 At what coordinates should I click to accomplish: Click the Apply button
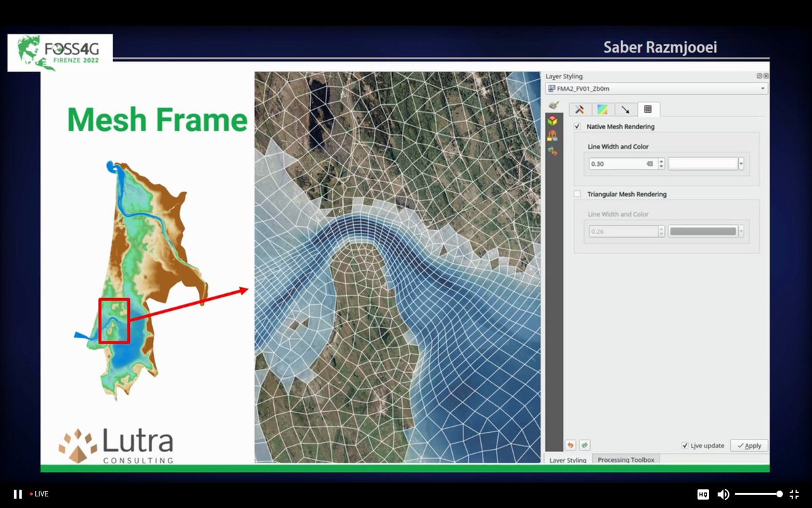point(749,446)
